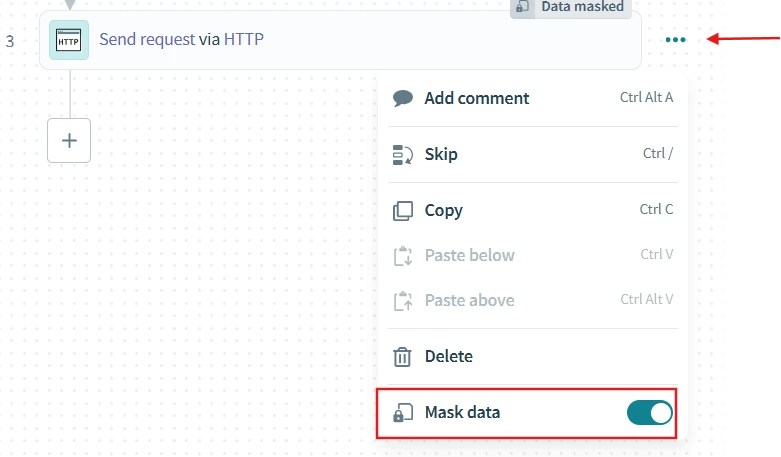Click the Copy icon in the menu
The image size is (781, 457).
[403, 210]
